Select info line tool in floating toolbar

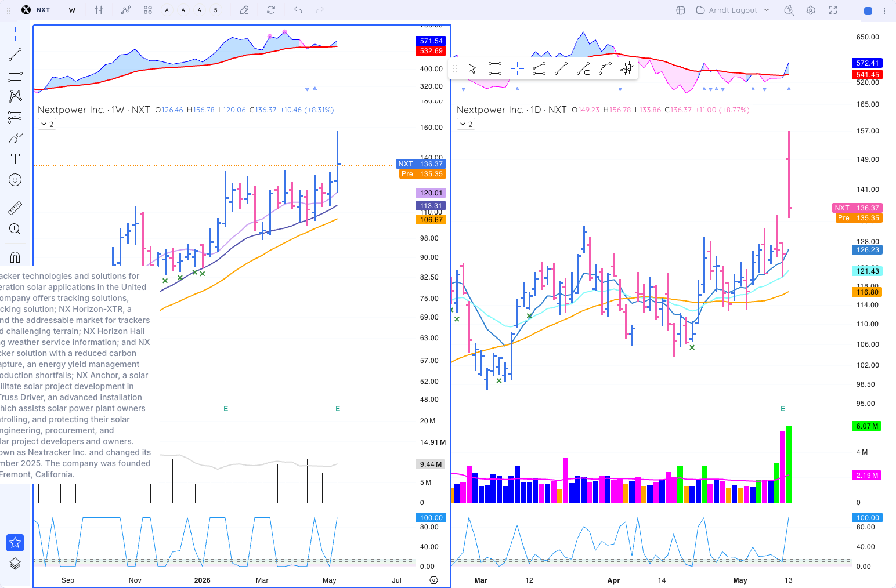click(583, 69)
